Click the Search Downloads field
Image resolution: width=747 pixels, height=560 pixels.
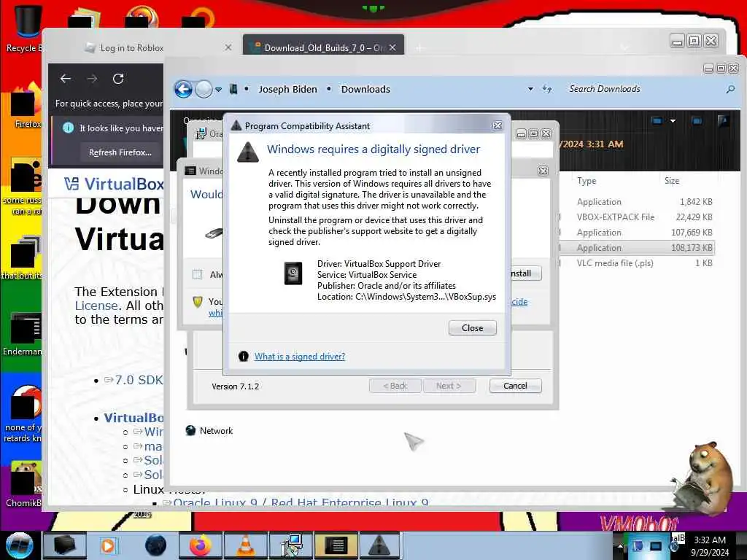[643, 89]
